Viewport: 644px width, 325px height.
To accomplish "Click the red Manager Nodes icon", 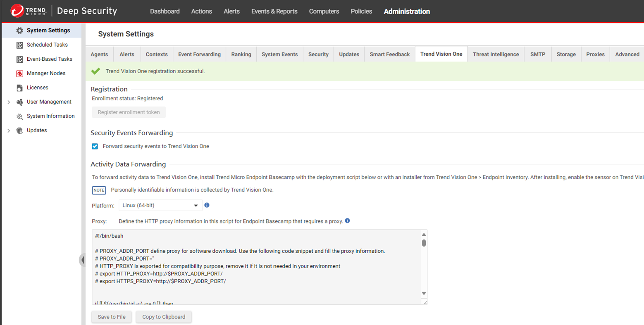I will pyautogui.click(x=19, y=74).
